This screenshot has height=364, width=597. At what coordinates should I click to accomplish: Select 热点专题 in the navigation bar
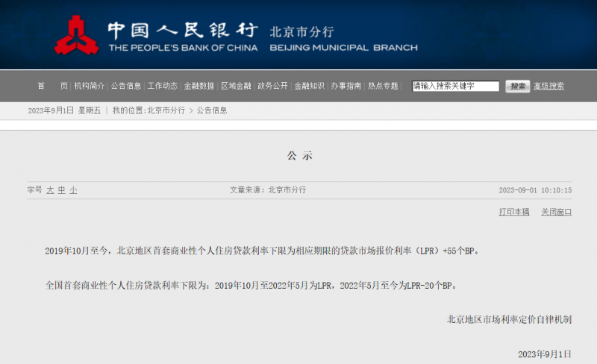[383, 86]
